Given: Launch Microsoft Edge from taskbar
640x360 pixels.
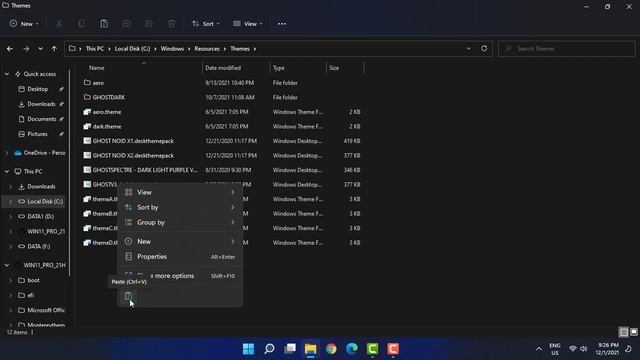Looking at the screenshot, I should coord(352,349).
